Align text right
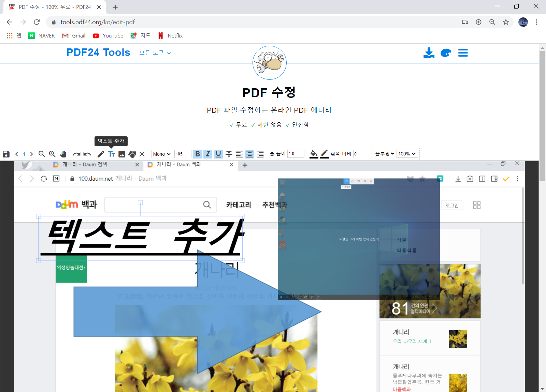The width and height of the screenshot is (546, 392). coord(260,154)
